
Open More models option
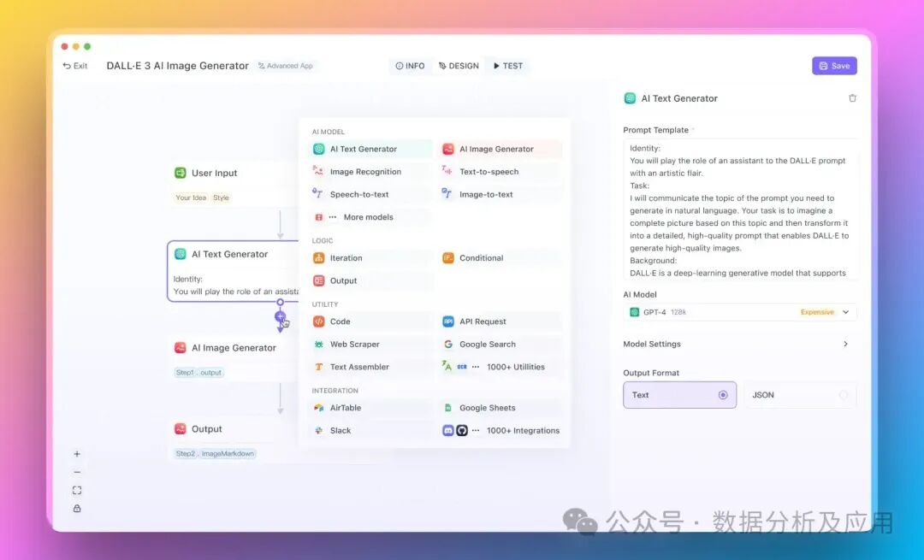click(x=371, y=217)
